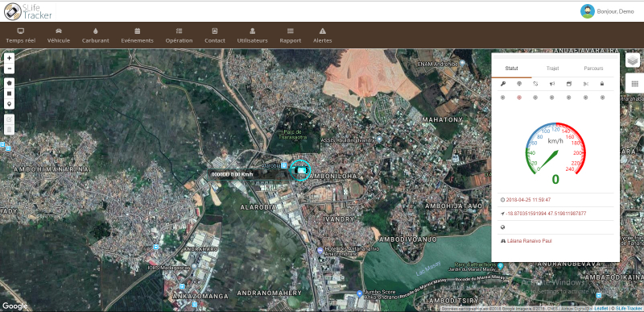Open the Alertes section
Screen dimensions: 644x312
point(323,35)
